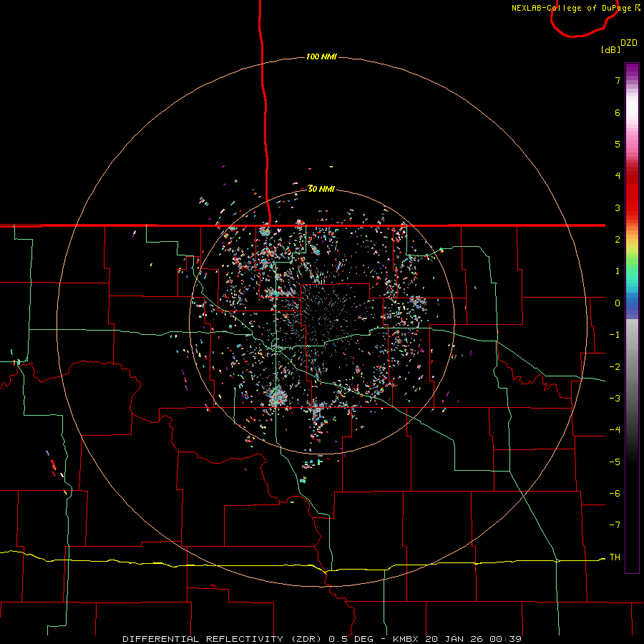Click the 3 value on color scale
The width and height of the screenshot is (644, 644).
(x=618, y=208)
